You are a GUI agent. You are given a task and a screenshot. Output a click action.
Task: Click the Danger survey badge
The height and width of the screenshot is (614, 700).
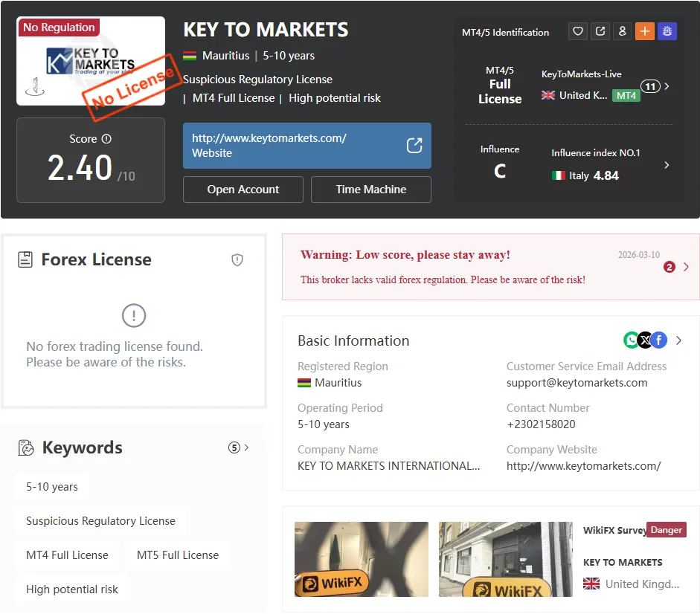tap(666, 530)
